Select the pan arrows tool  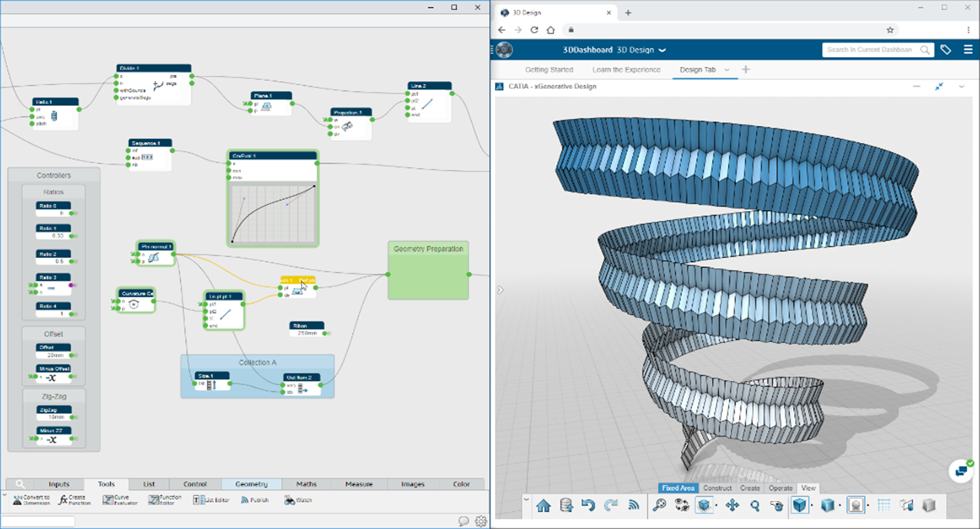click(x=731, y=506)
